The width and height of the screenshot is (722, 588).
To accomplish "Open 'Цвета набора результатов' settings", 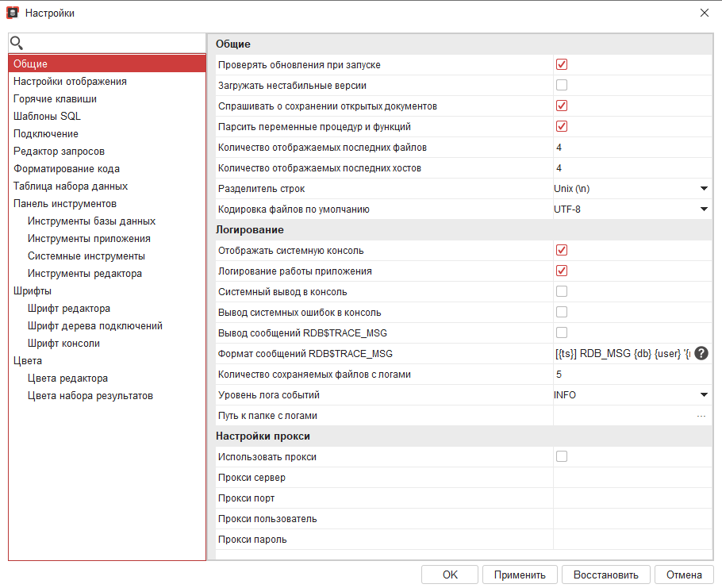I will 90,396.
